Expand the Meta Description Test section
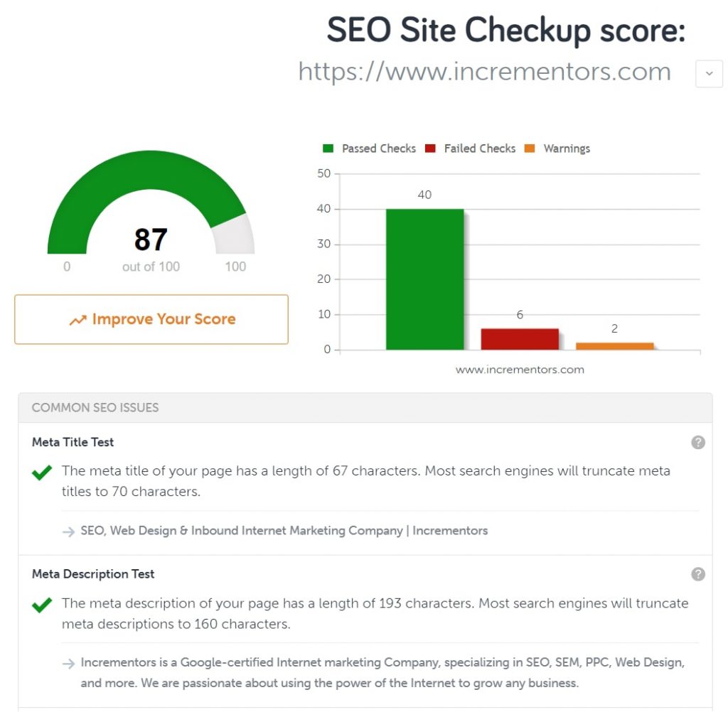 [92, 574]
